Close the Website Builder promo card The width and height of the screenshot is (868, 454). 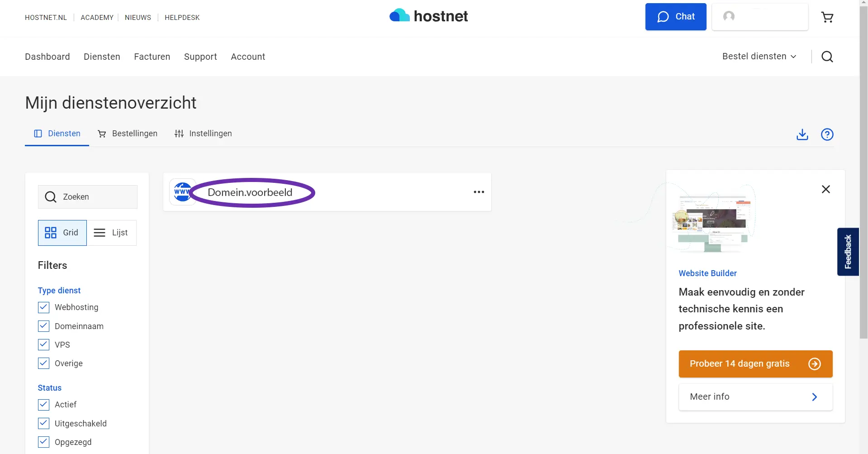825,189
